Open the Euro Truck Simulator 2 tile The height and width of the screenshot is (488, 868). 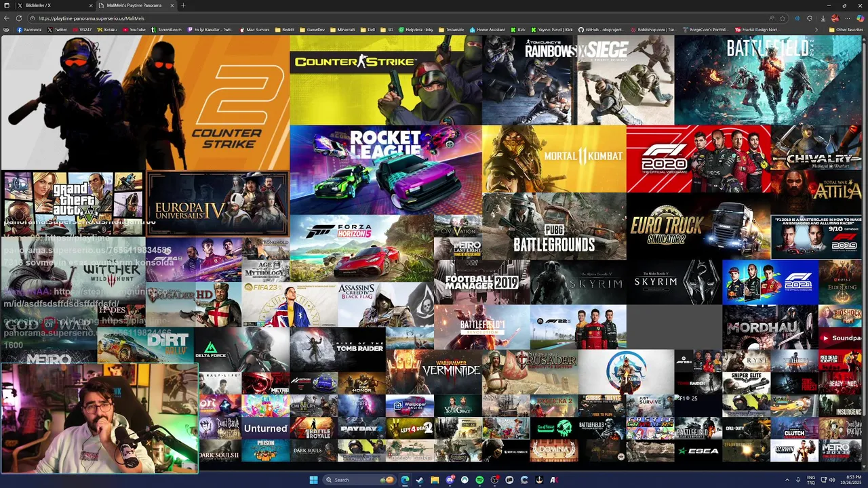pos(698,226)
